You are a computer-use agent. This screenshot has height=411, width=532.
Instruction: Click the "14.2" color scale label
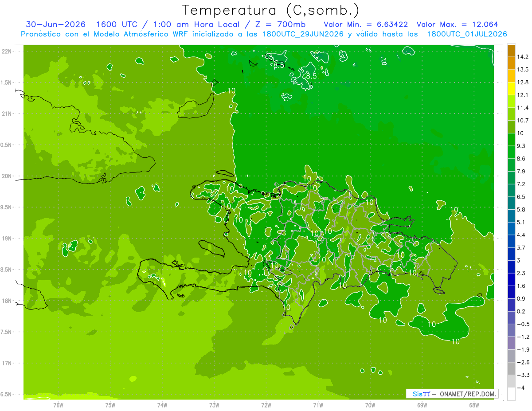click(x=523, y=57)
